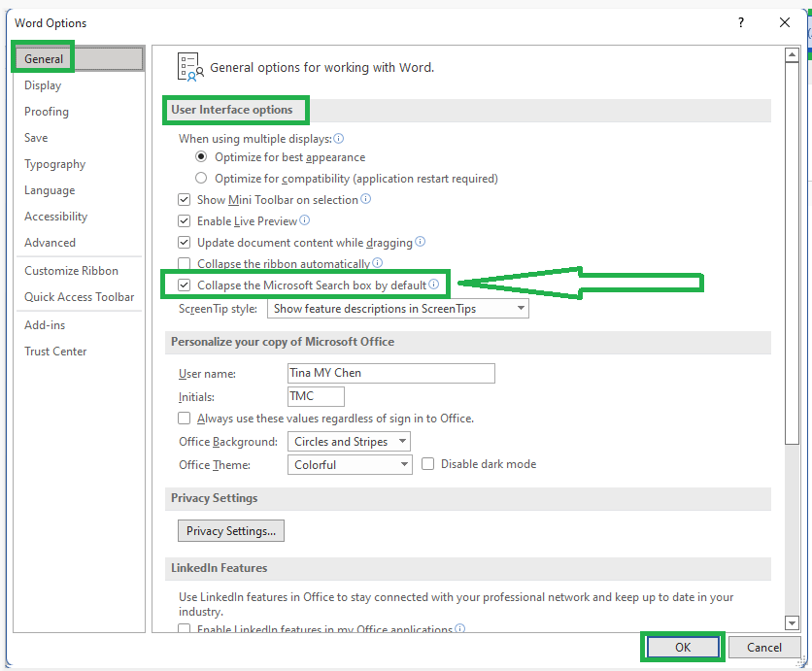Click the info icon beside Collapse the ribbon automatically
The width and height of the screenshot is (812, 671).
(379, 263)
